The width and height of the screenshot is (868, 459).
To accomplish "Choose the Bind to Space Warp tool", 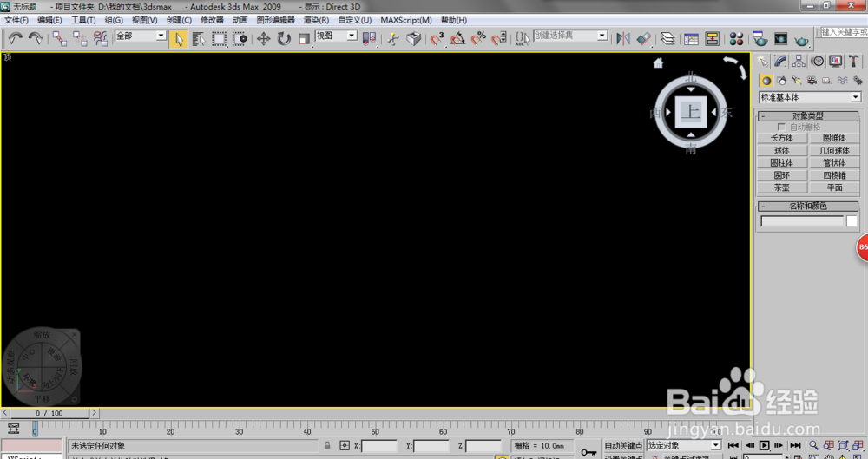I will click(101, 38).
